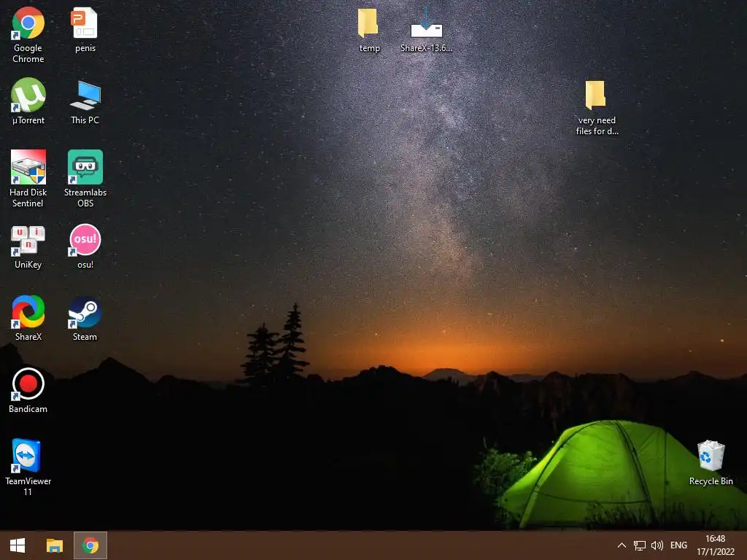This screenshot has width=747, height=560.
Task: Switch to Chrome in the taskbar
Action: pos(90,545)
